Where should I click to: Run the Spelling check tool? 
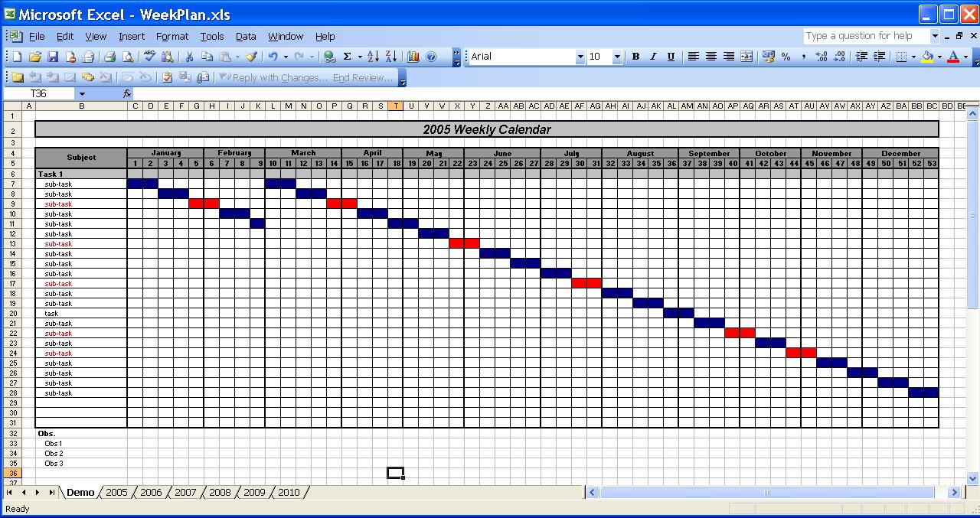[149, 57]
